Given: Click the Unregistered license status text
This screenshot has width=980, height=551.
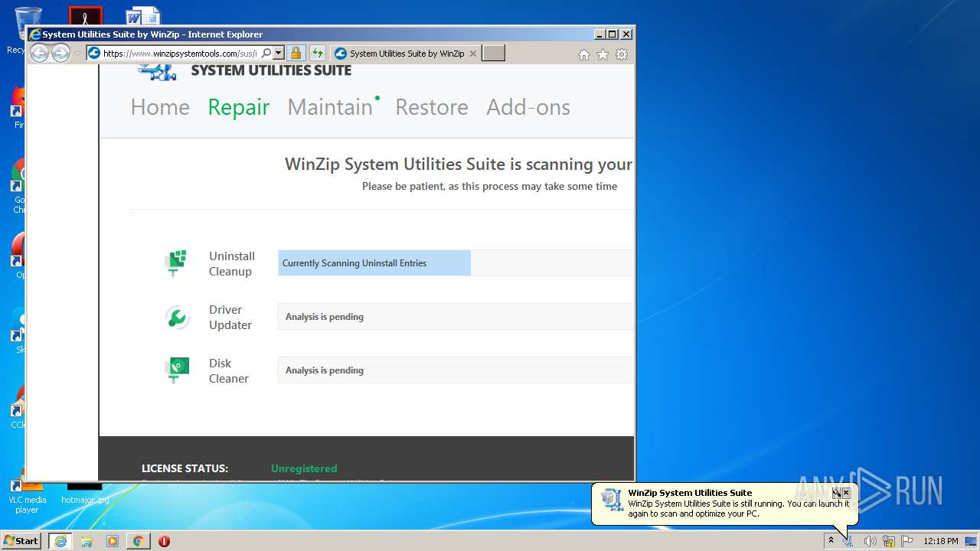Looking at the screenshot, I should coord(304,468).
